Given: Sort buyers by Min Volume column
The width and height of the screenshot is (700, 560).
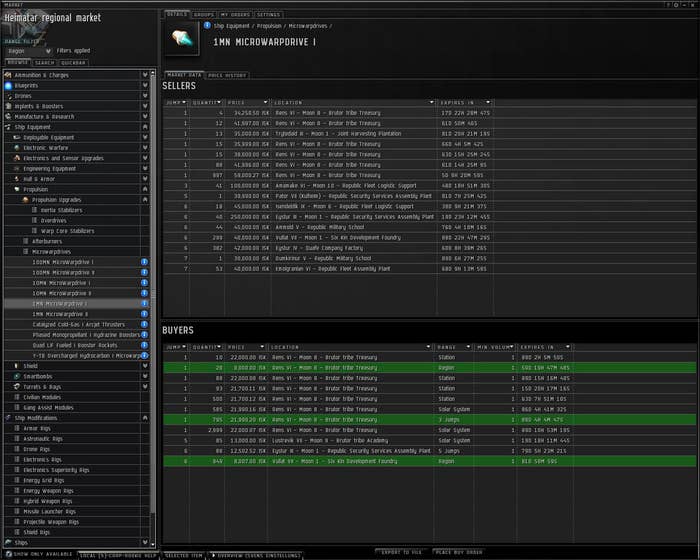Looking at the screenshot, I should point(495,347).
